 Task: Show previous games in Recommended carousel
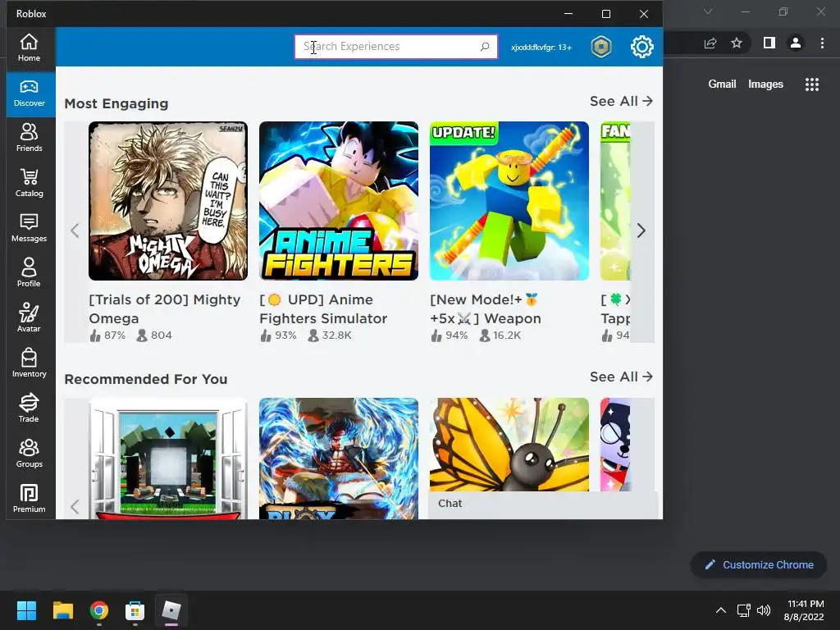[x=75, y=506]
